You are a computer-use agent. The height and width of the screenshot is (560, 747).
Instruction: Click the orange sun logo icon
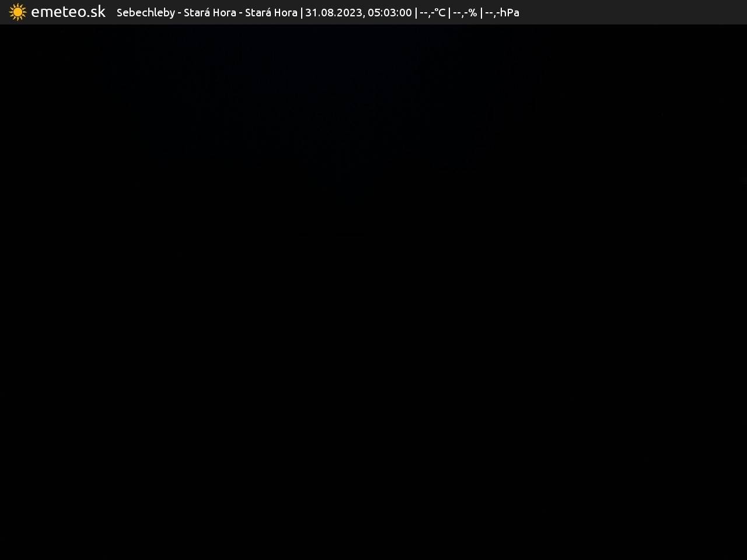pos(18,12)
